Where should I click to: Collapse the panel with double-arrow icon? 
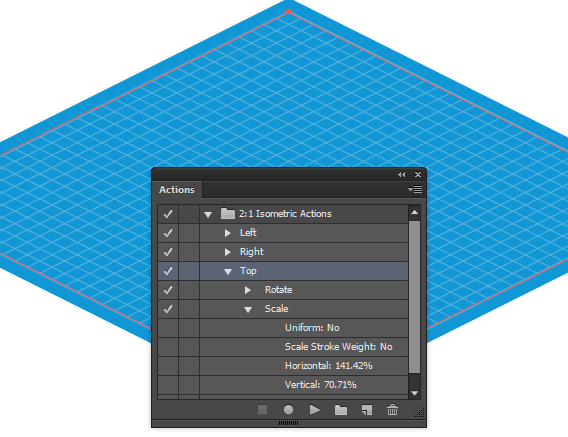click(401, 175)
